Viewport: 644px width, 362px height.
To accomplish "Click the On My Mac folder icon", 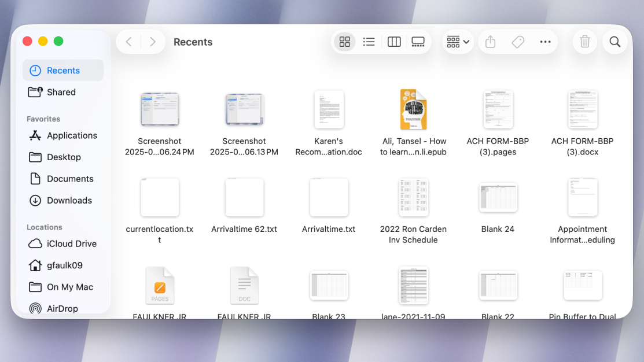I will (x=35, y=287).
